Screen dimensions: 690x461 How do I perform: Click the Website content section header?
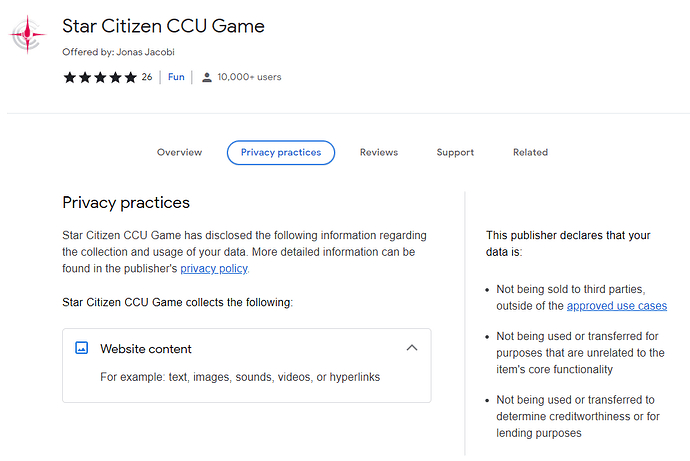[246, 348]
